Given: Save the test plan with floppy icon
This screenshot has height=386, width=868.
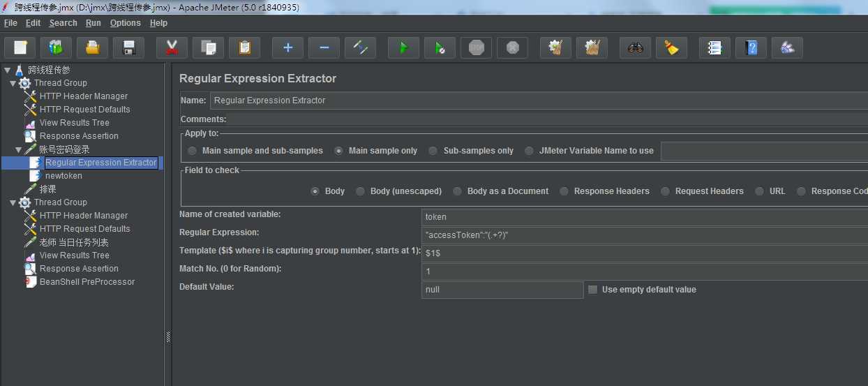Looking at the screenshot, I should pyautogui.click(x=129, y=47).
